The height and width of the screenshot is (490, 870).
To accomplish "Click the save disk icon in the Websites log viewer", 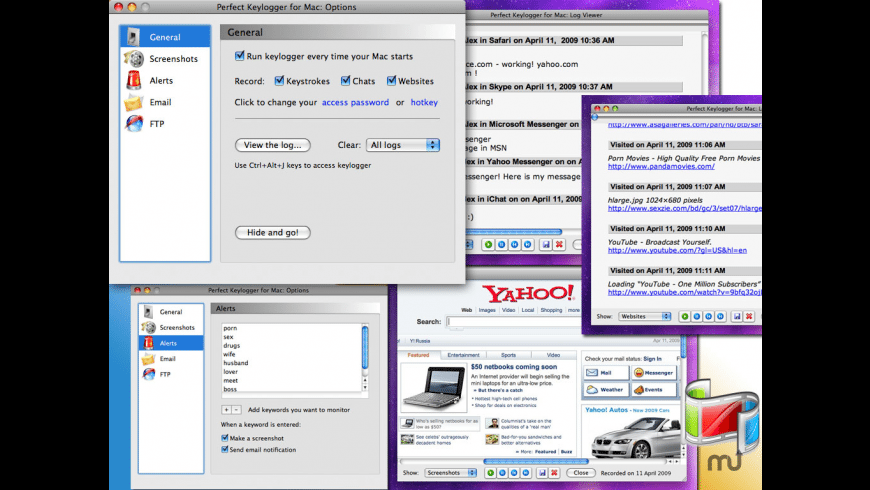I will pos(736,316).
